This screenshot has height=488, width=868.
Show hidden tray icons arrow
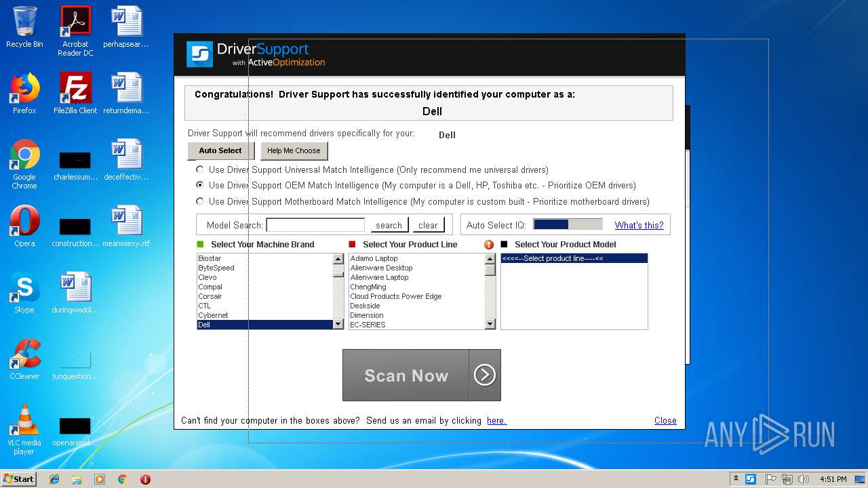point(736,479)
